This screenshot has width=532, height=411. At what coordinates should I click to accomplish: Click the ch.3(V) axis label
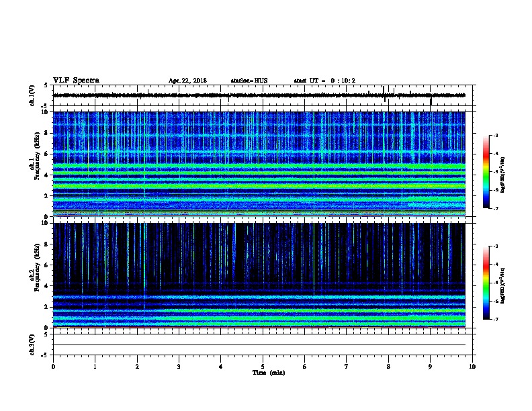coord(32,345)
